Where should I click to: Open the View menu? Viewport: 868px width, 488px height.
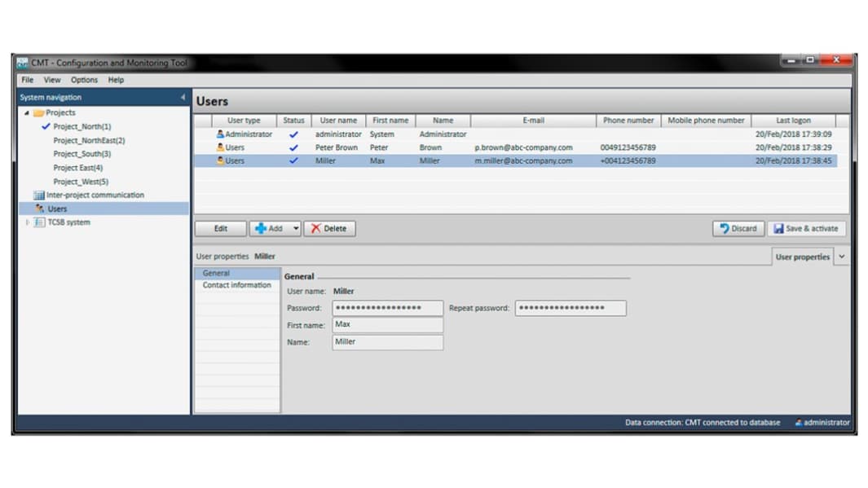point(52,80)
